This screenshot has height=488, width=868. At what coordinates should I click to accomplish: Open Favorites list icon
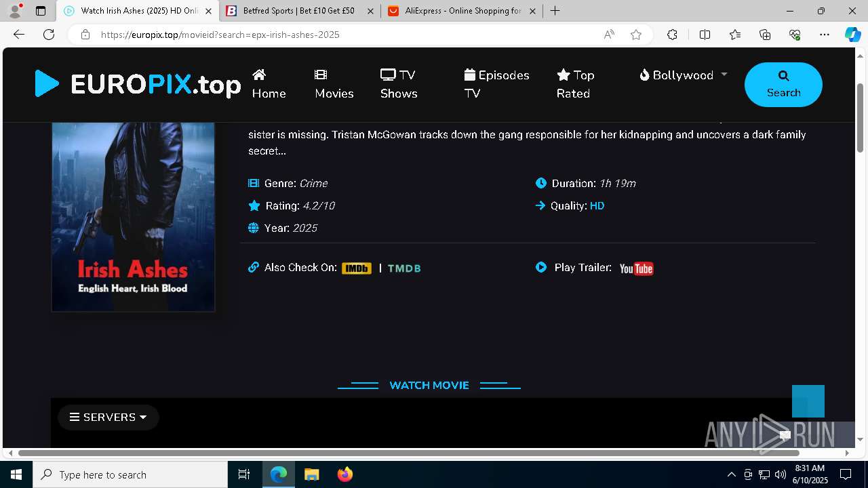[x=735, y=35]
